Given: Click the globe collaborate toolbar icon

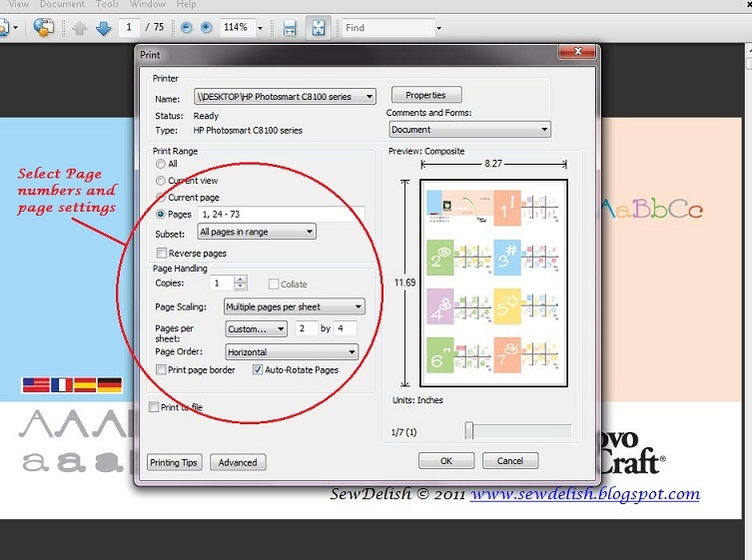Looking at the screenshot, I should (44, 27).
